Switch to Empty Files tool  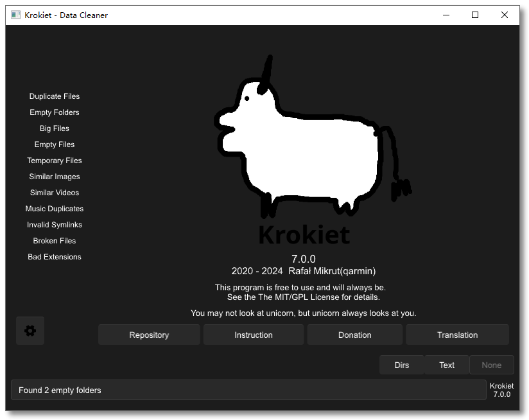[x=55, y=144]
